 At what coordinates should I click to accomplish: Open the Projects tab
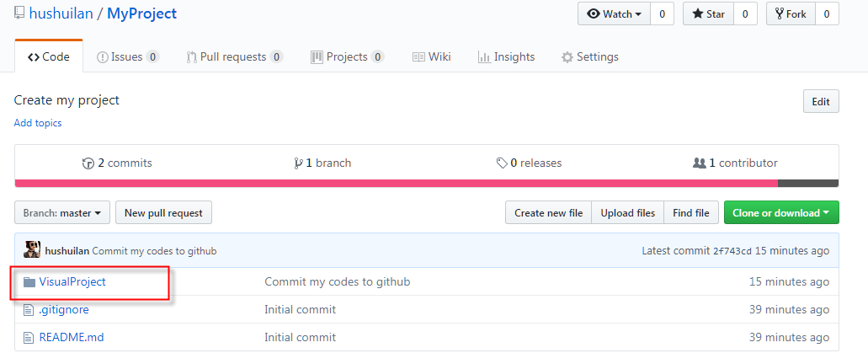tap(347, 57)
